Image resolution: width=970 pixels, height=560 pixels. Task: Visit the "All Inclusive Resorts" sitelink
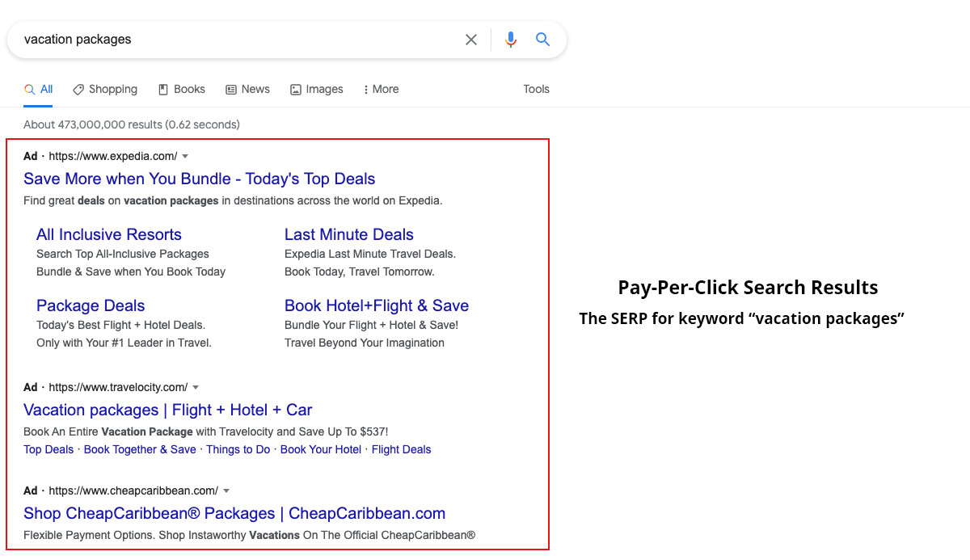(108, 234)
